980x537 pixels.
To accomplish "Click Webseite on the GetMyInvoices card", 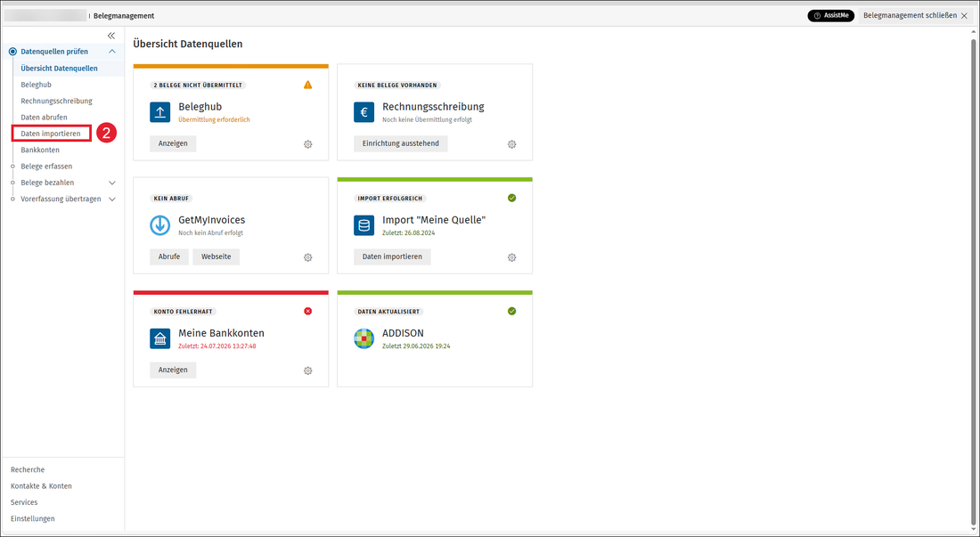I will [x=216, y=256].
